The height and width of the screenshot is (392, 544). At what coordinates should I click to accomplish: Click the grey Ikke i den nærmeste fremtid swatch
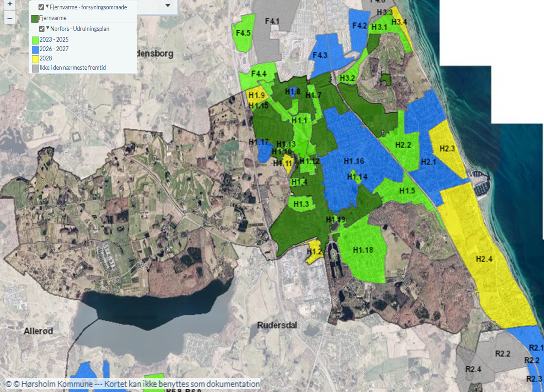pos(35,68)
